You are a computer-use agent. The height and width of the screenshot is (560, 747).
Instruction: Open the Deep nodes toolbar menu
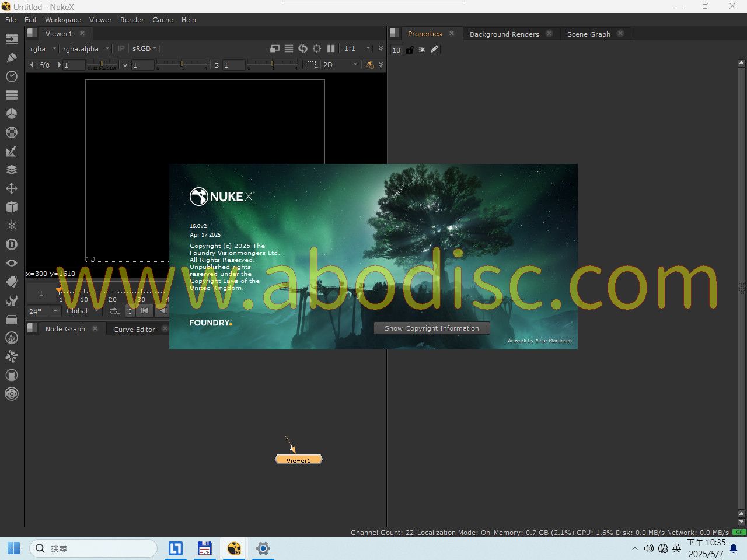point(12,244)
